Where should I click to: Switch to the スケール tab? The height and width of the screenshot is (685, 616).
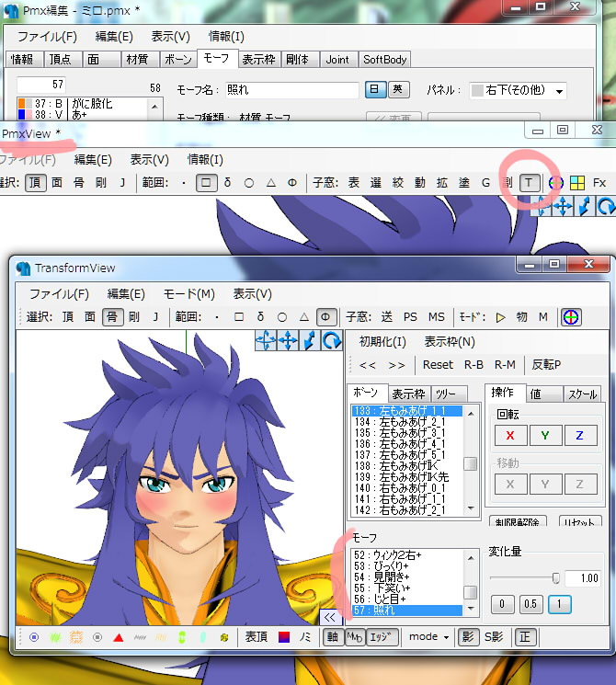[x=582, y=394]
